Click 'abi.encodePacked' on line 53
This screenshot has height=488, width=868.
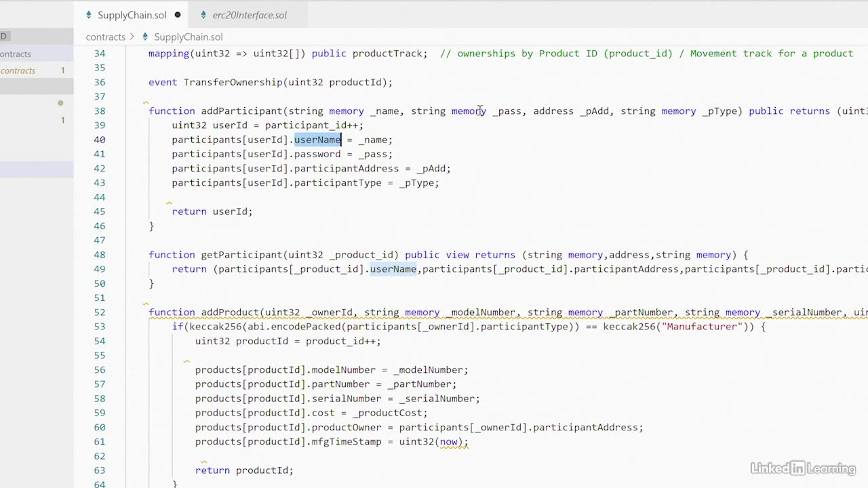pyautogui.click(x=294, y=327)
